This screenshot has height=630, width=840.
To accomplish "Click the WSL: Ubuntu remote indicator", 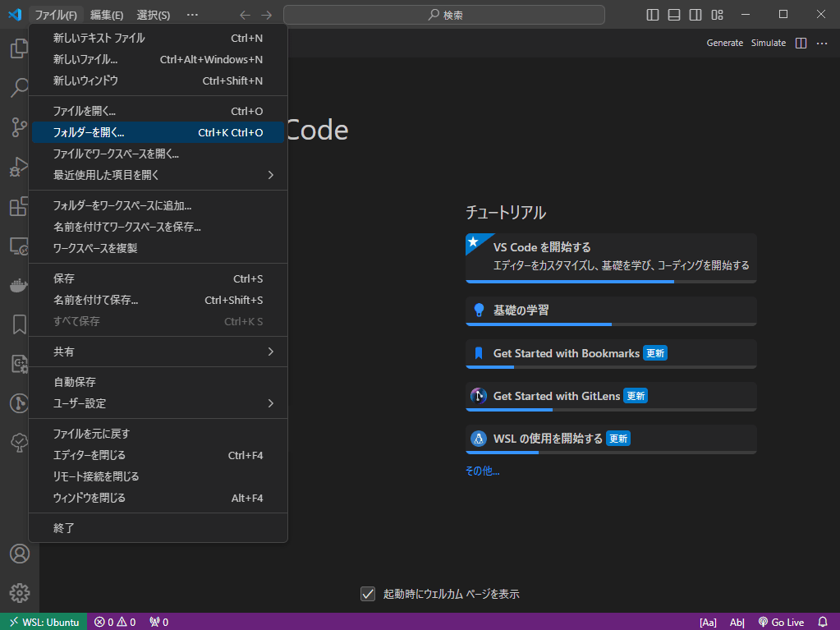I will coord(44,622).
